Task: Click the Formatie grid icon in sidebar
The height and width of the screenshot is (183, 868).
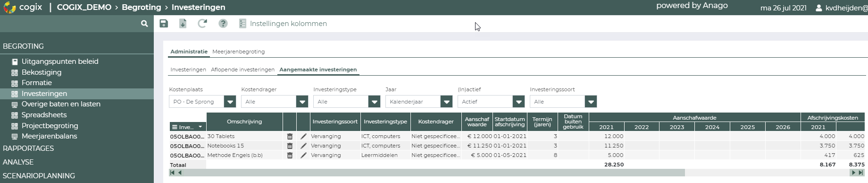Action: tap(15, 83)
